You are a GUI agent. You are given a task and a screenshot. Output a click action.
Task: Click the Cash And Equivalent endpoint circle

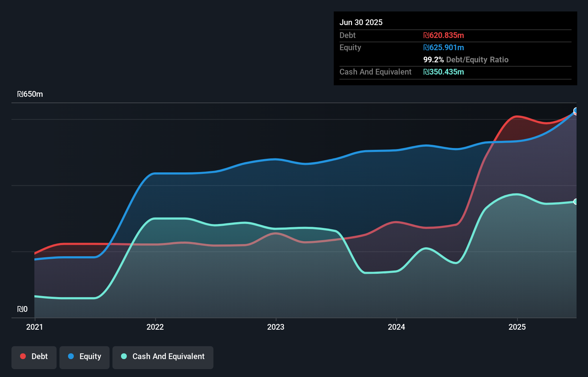pos(576,201)
